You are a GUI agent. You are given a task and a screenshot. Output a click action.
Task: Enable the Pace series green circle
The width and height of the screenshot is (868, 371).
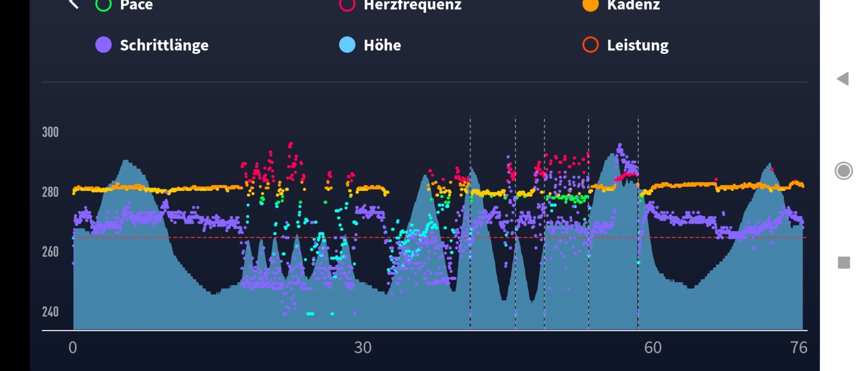pos(104,5)
